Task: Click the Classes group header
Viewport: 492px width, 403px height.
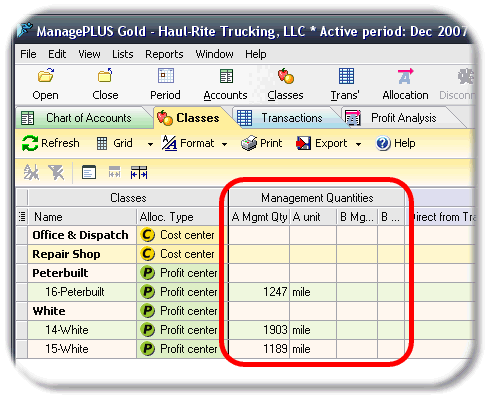Action: pos(128,198)
